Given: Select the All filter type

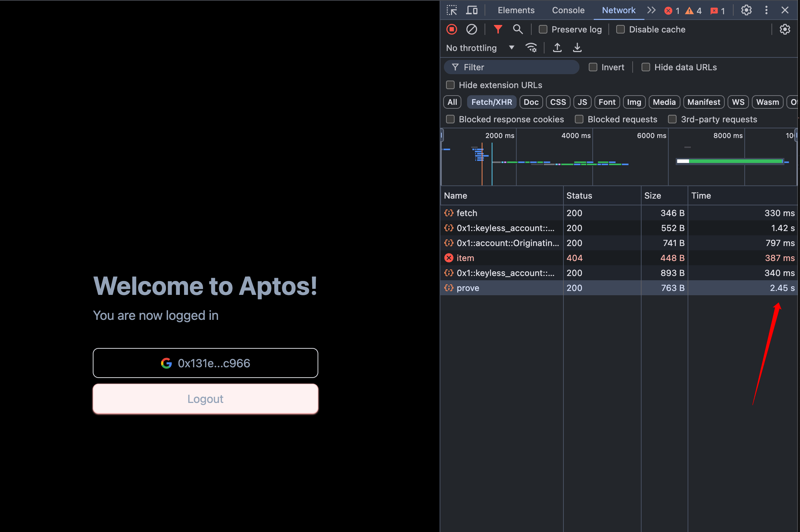Looking at the screenshot, I should 452,102.
